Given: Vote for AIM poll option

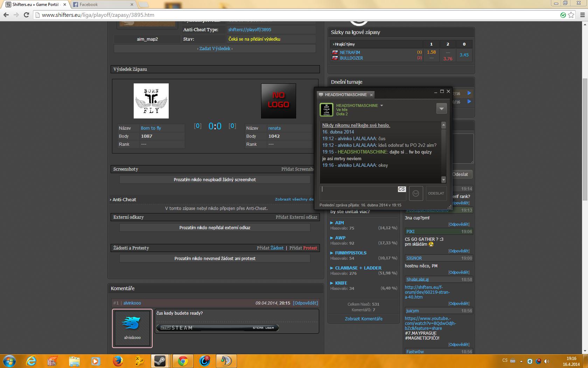Looking at the screenshot, I should pos(339,223).
